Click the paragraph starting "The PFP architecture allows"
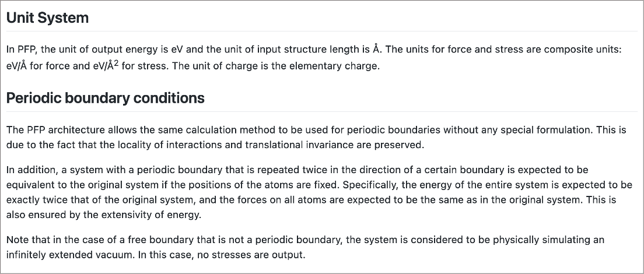The image size is (644, 274). (x=315, y=136)
